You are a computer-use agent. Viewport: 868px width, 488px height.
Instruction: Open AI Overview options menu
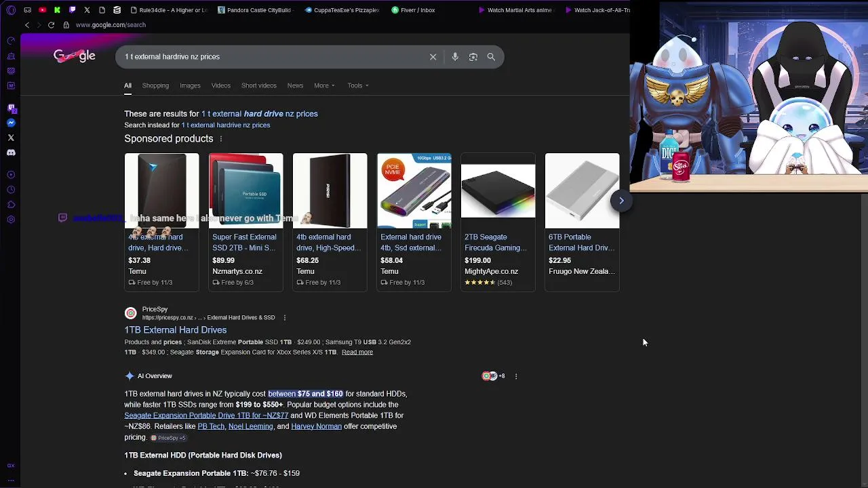coord(516,376)
